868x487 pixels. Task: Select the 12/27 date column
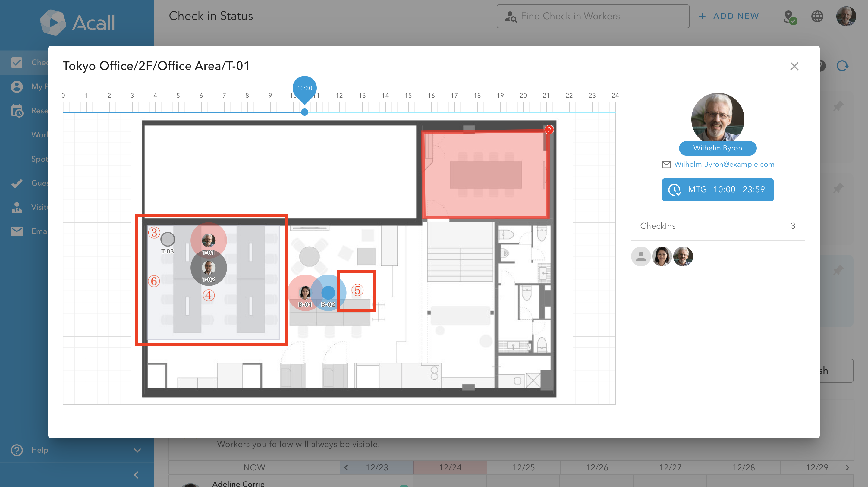coord(670,467)
